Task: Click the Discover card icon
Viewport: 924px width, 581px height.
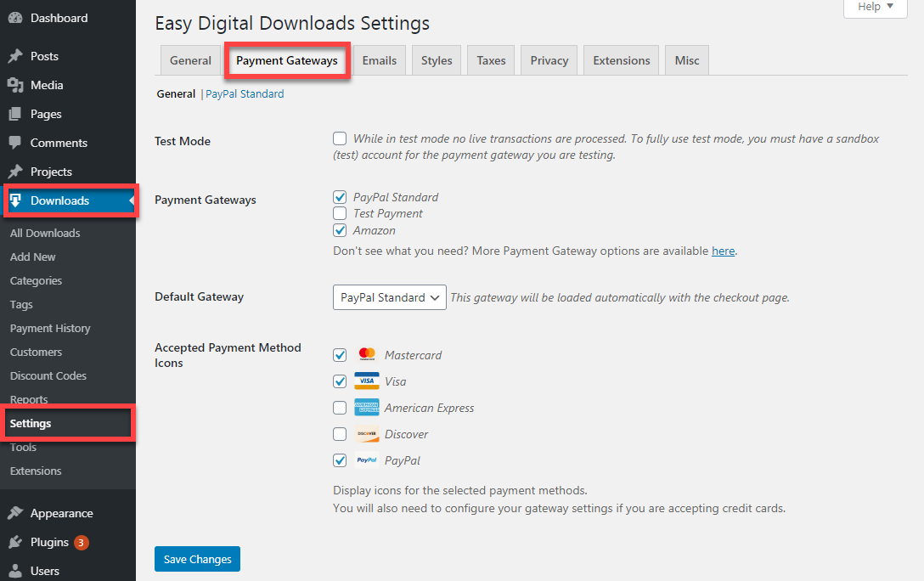Action: point(367,434)
